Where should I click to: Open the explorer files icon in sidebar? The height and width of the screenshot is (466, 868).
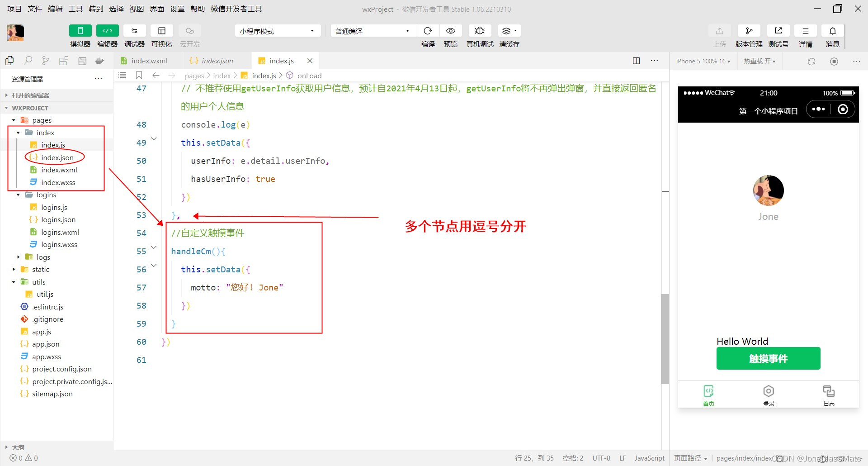click(x=9, y=61)
